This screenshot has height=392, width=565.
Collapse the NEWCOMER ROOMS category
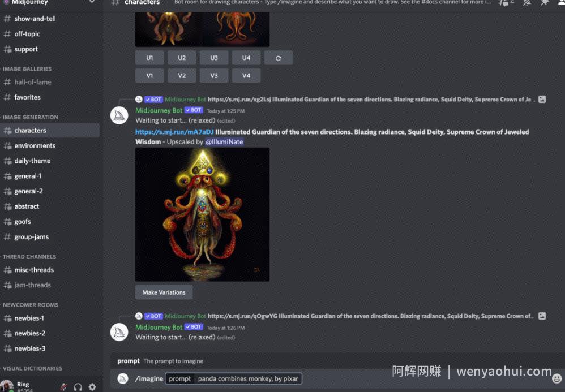click(x=30, y=305)
